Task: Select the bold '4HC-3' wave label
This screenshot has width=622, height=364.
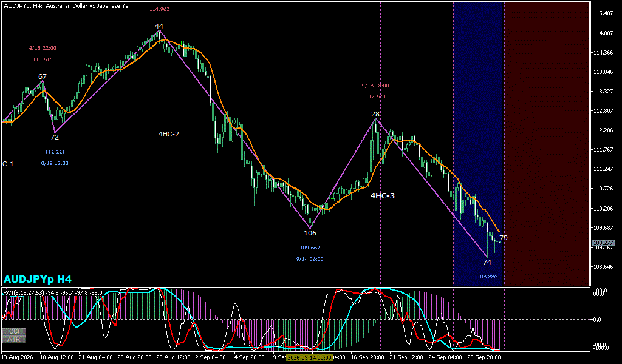Action: [383, 196]
